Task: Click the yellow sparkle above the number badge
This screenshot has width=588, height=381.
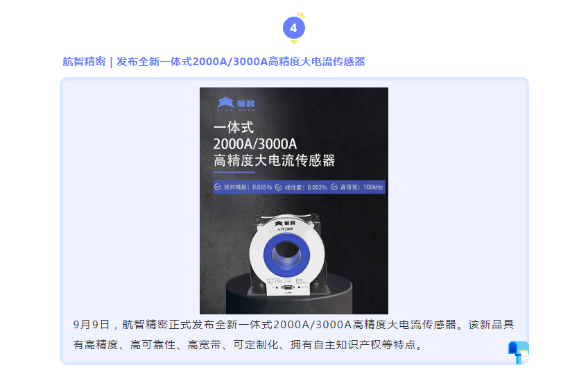Action: pos(301,15)
